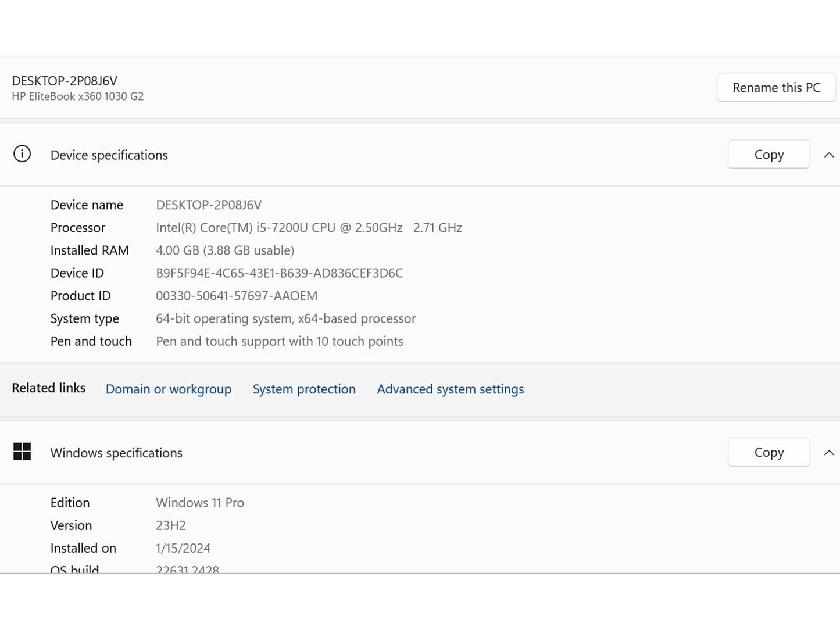Copy the Device specifications
Image resolution: width=840 pixels, height=630 pixels.
768,155
